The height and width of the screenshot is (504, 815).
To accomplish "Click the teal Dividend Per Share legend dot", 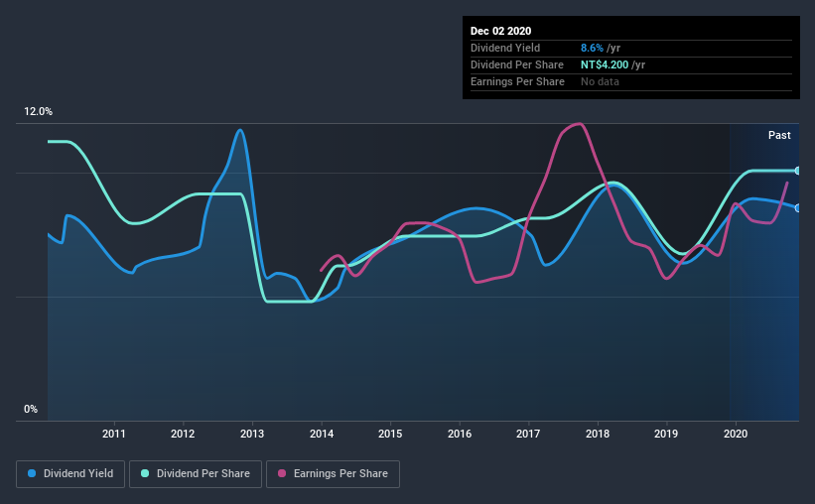I will click(145, 473).
